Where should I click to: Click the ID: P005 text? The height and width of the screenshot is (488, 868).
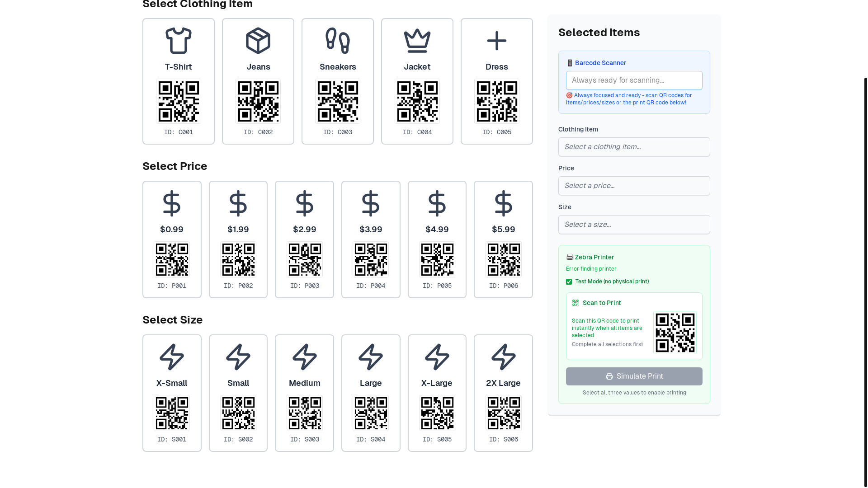click(437, 286)
